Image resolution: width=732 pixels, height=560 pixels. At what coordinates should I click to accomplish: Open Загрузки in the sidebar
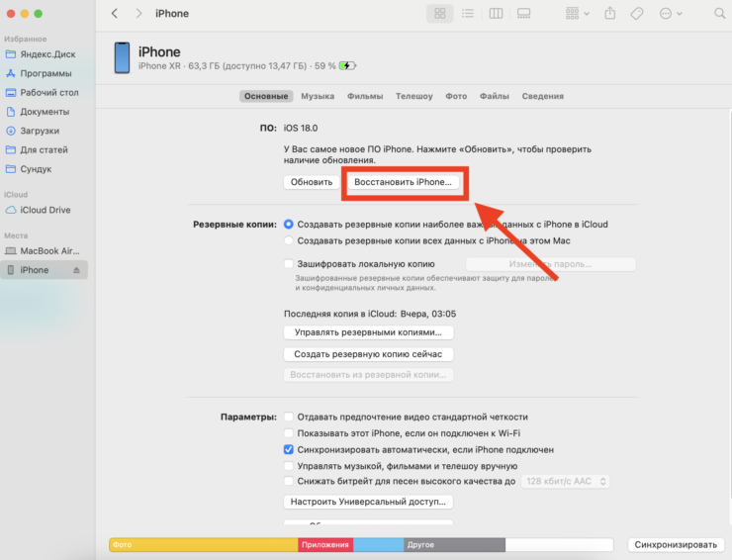[33, 131]
